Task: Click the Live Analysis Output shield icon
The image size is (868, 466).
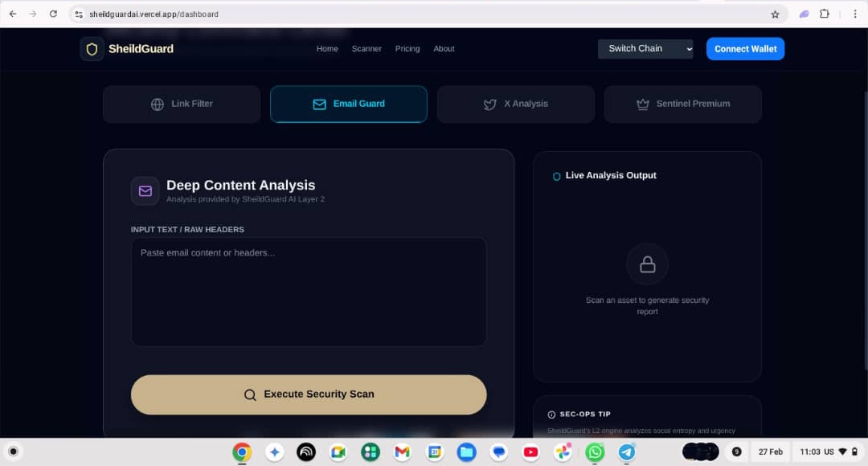Action: tap(556, 177)
